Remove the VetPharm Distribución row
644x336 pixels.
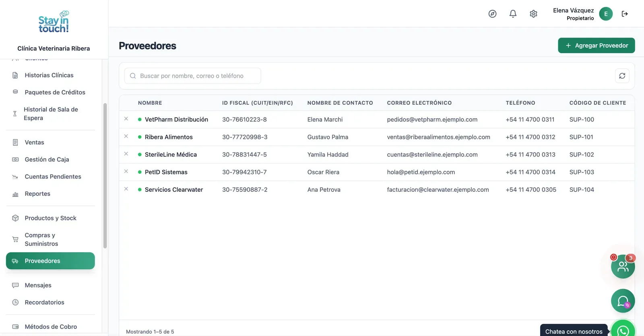click(126, 119)
